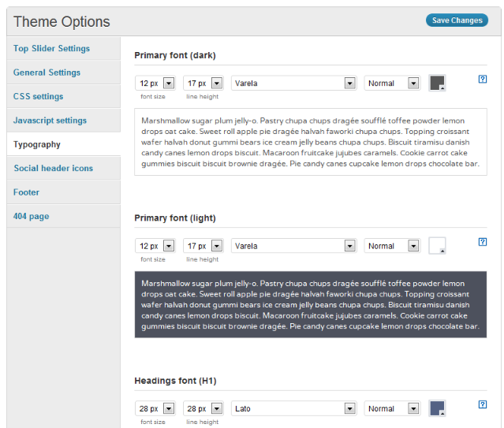Click help icon for Primary font (light)

(483, 242)
